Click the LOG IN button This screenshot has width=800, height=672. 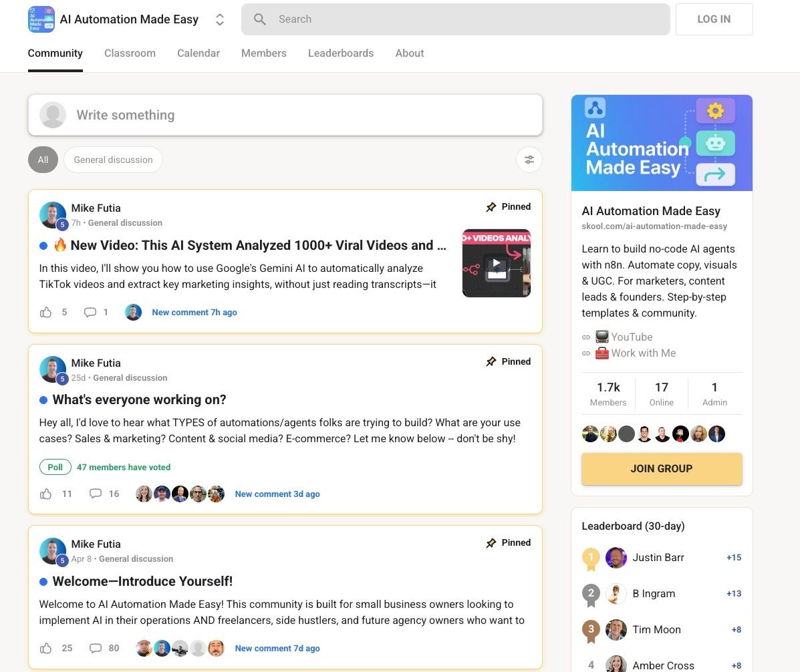pos(714,19)
